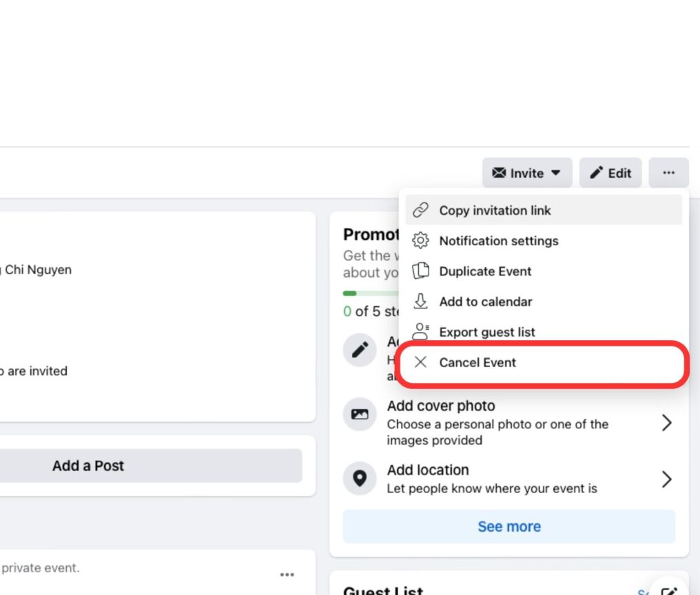Click the Add a Post button

(87, 466)
